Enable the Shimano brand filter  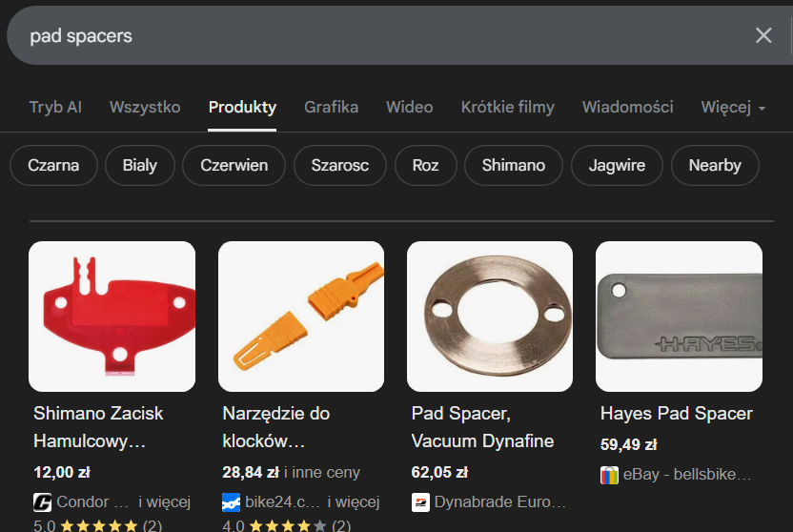pos(514,165)
